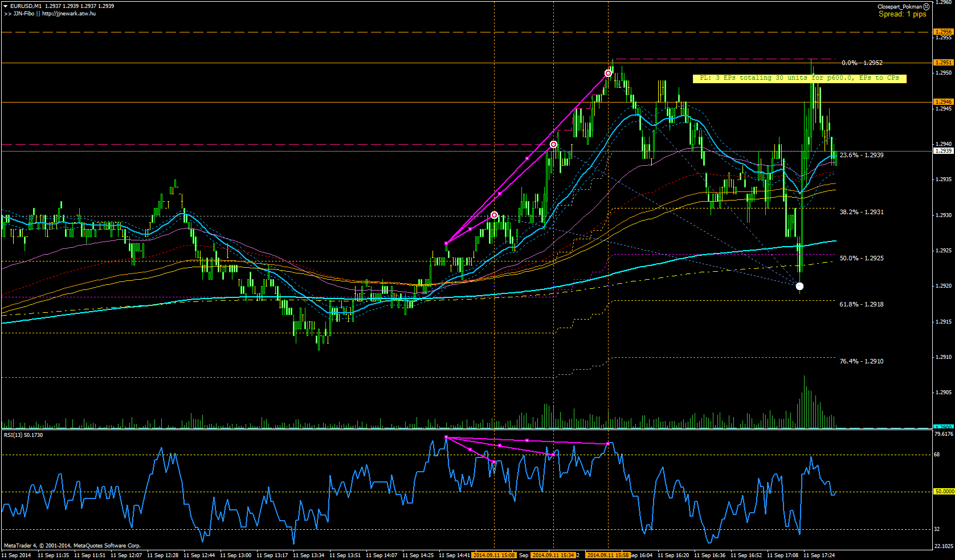Click the 1.2960 price scale label
This screenshot has width=955, height=560.
(944, 2)
